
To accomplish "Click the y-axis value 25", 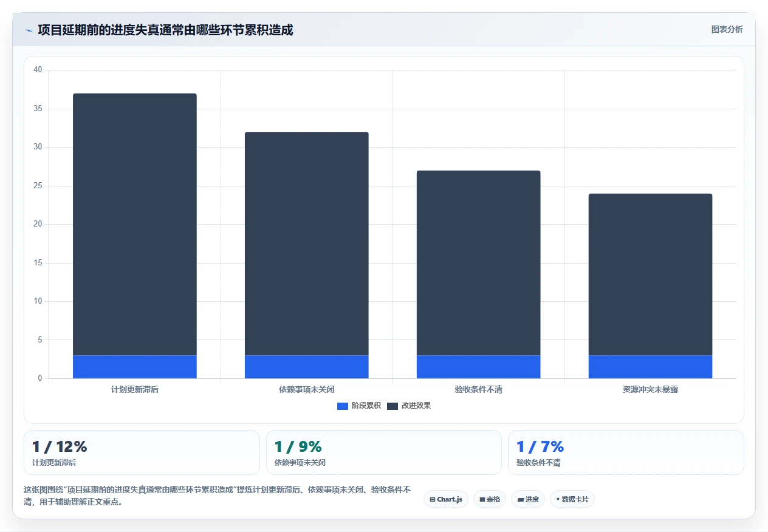I will [x=38, y=186].
